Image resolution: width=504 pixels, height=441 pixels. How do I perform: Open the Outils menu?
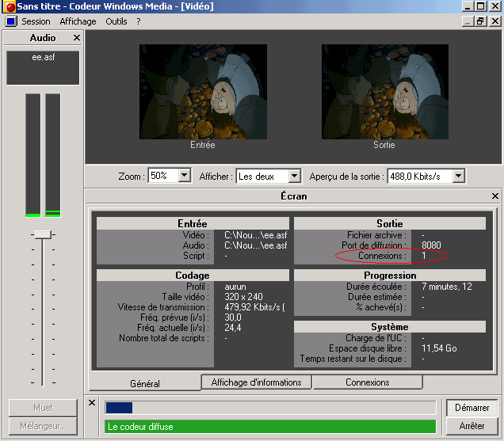click(116, 21)
